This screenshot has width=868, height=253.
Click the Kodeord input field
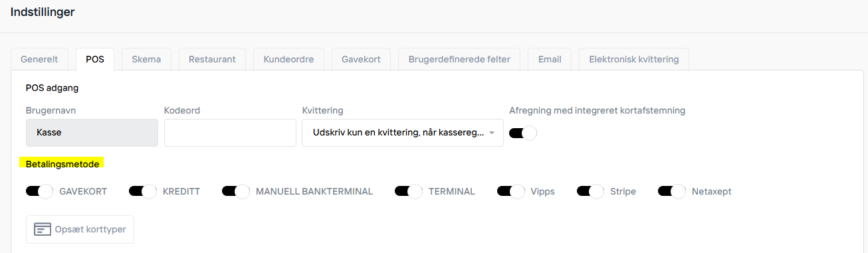point(230,133)
